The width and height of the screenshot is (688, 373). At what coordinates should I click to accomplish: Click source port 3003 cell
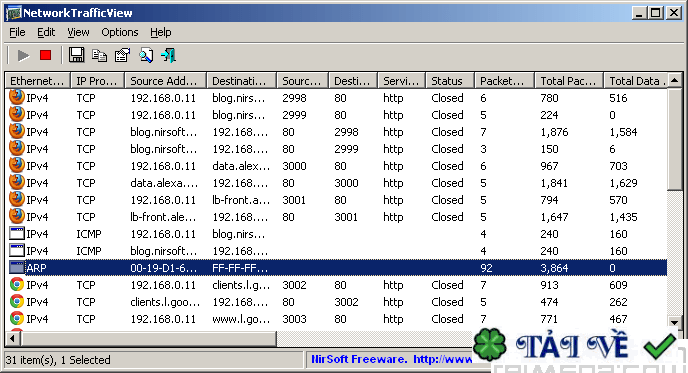[294, 319]
